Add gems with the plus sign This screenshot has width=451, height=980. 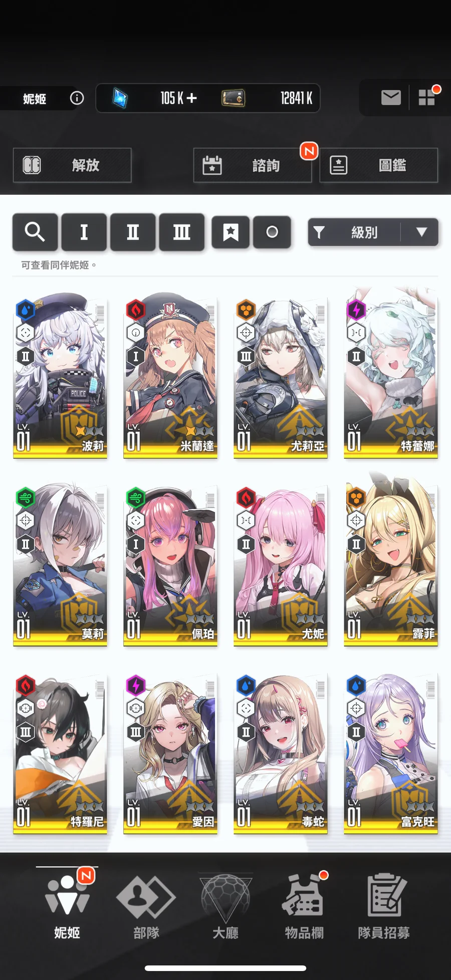pyautogui.click(x=191, y=98)
